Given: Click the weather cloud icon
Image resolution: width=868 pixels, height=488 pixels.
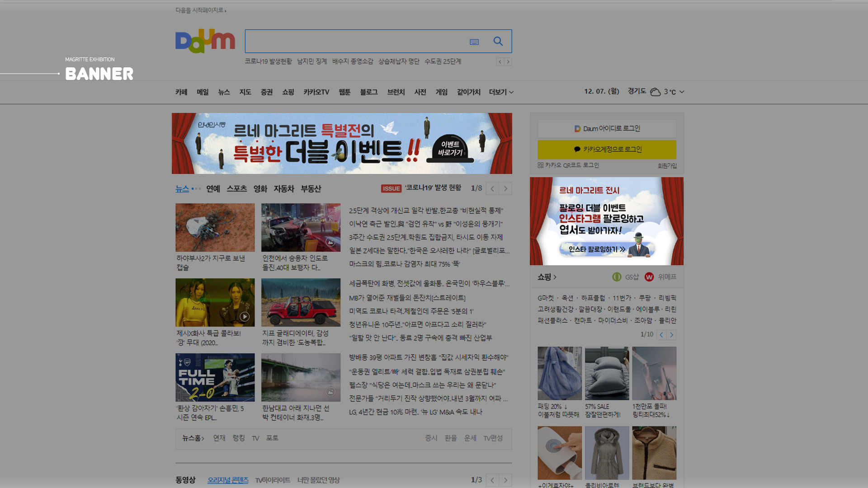Looking at the screenshot, I should 656,92.
